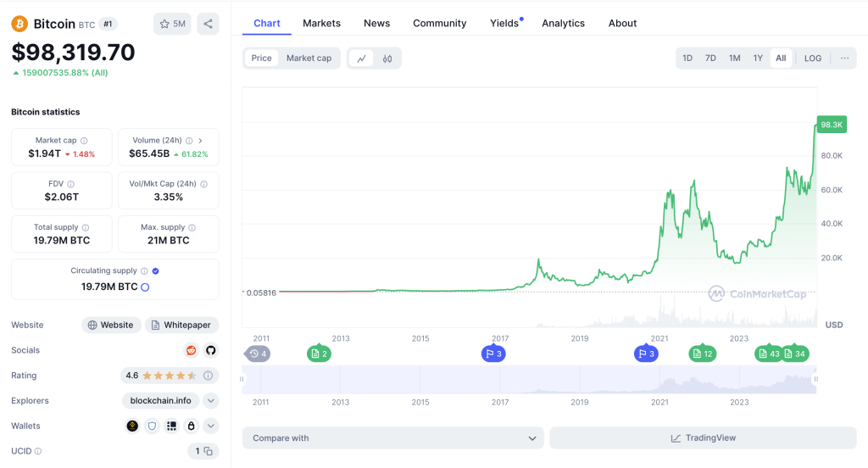
Task: Click the news marker labeled 43
Action: [x=769, y=354]
